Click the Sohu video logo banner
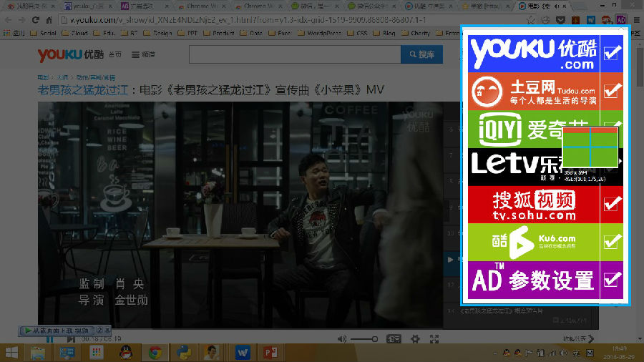 (534, 204)
